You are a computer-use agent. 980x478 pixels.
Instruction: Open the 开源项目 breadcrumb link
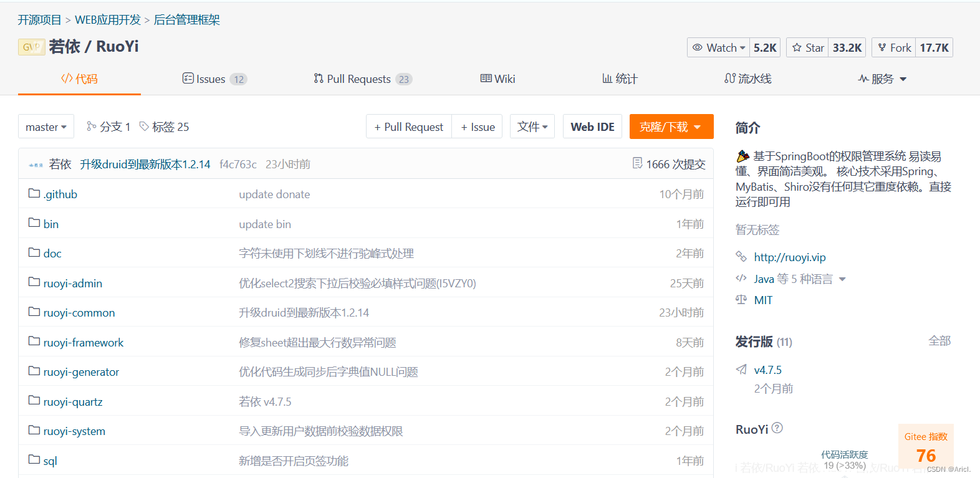tap(39, 20)
